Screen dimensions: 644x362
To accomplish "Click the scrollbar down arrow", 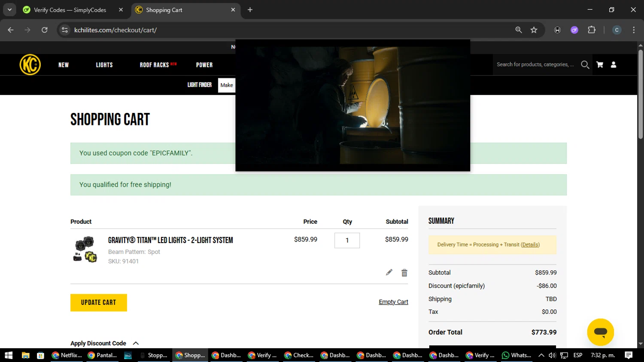I will click(x=641, y=344).
